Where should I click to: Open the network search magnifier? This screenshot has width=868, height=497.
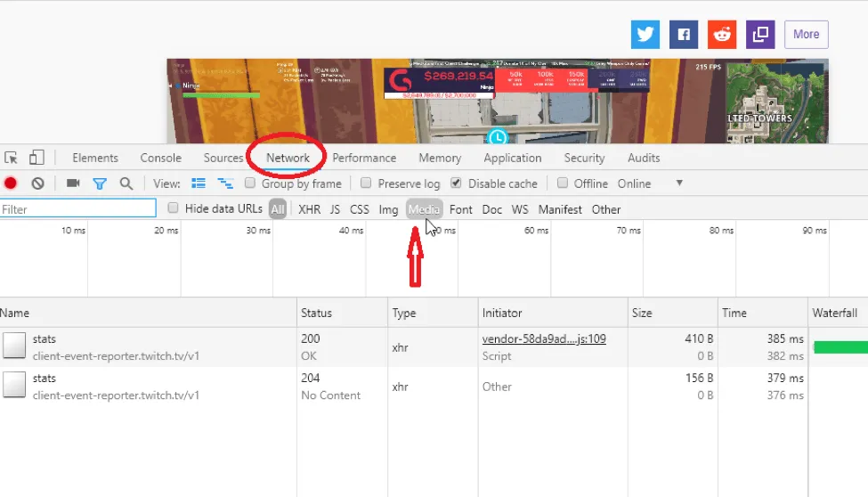(126, 183)
